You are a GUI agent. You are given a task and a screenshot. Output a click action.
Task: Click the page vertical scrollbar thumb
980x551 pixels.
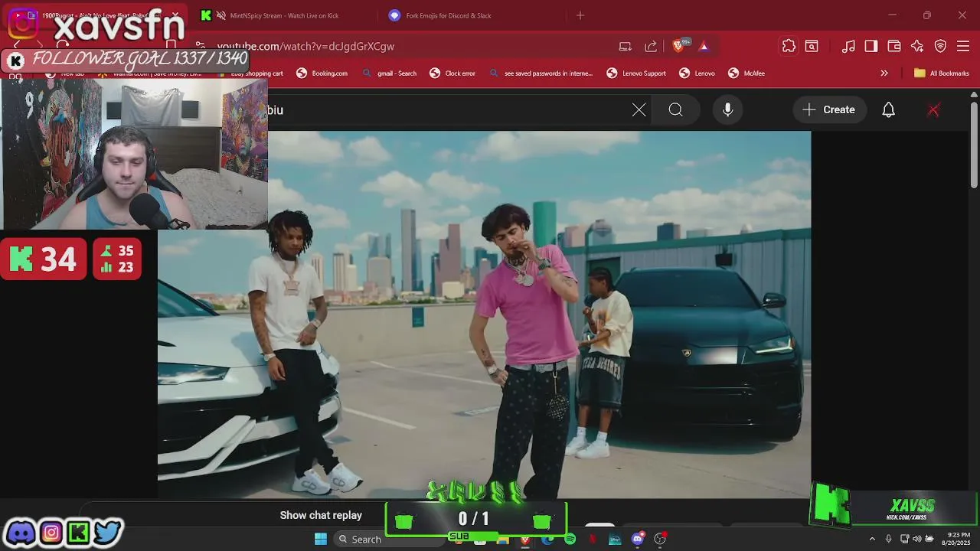[x=974, y=145]
